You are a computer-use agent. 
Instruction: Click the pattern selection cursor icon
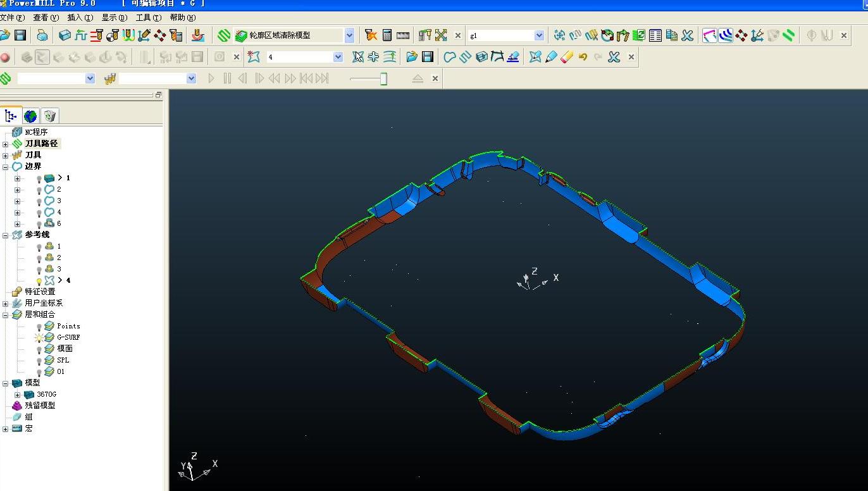point(358,57)
